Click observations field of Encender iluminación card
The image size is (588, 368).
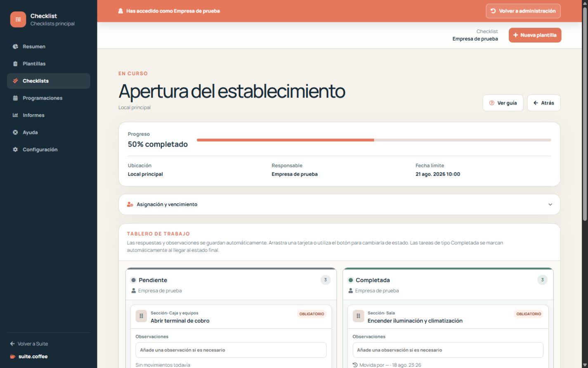pyautogui.click(x=448, y=350)
